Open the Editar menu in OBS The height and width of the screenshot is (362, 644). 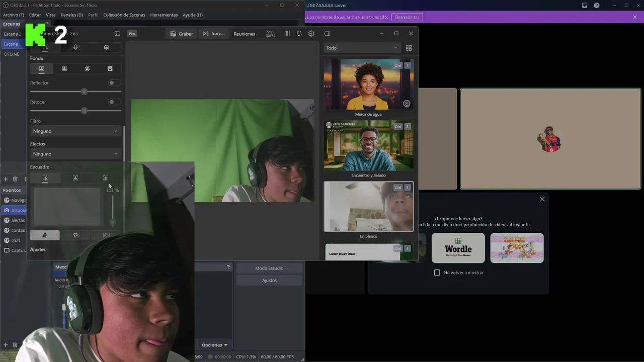pos(35,15)
